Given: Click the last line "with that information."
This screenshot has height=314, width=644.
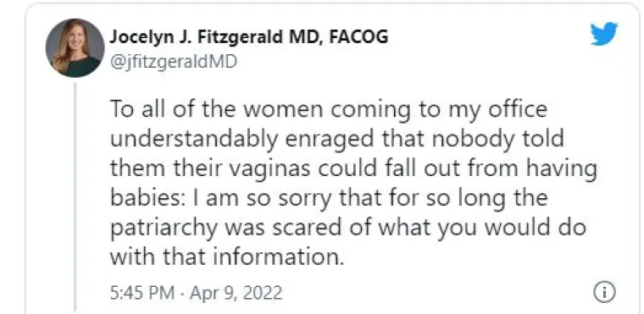Looking at the screenshot, I should pyautogui.click(x=226, y=257).
